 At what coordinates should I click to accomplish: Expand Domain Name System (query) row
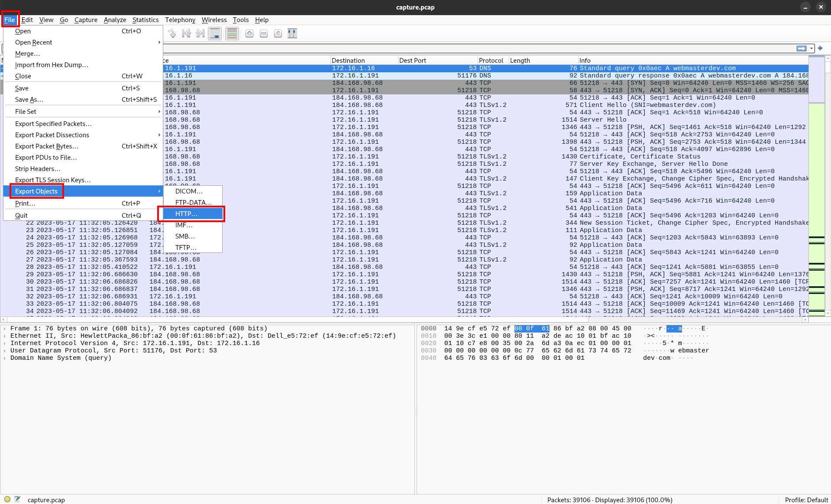(x=5, y=358)
